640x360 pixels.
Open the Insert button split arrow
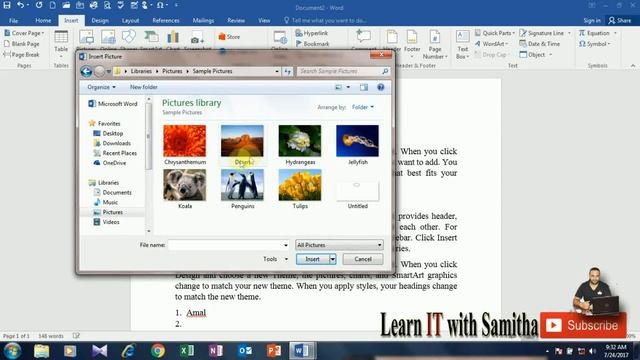333,259
